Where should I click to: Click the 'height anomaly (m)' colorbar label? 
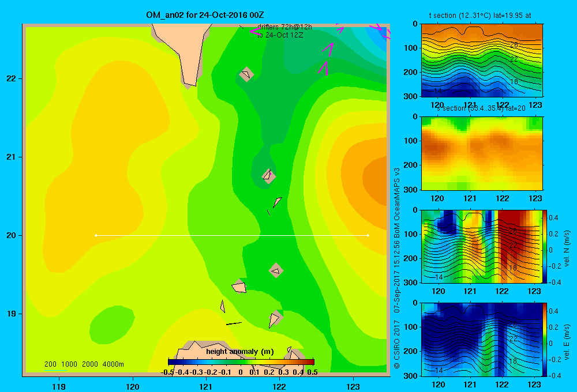click(x=240, y=352)
